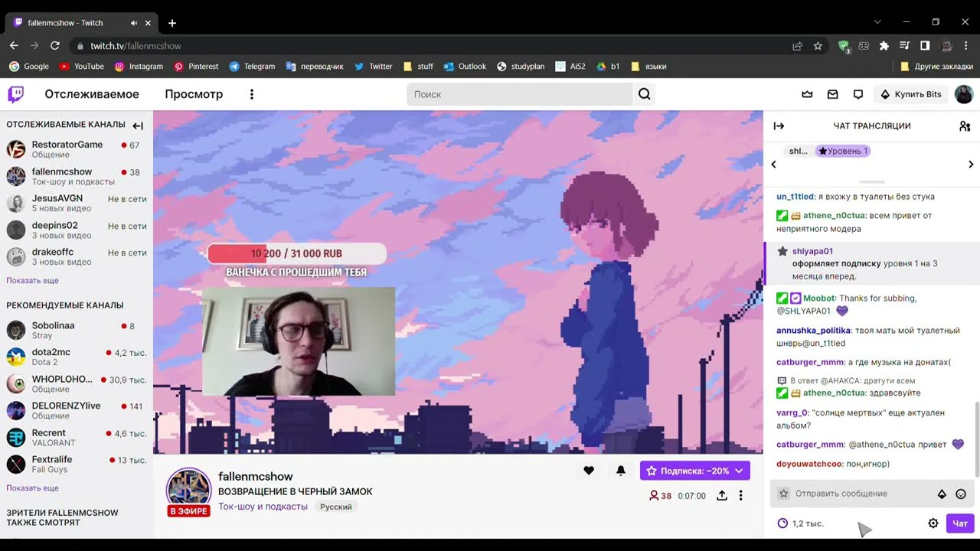Expand Показать еще under recommended channels
This screenshot has height=551, width=980.
32,488
